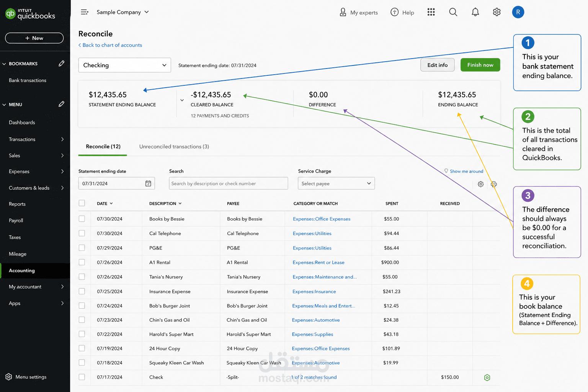
Task: Check the Books by Bessie transaction checkbox
Action: pyautogui.click(x=82, y=219)
